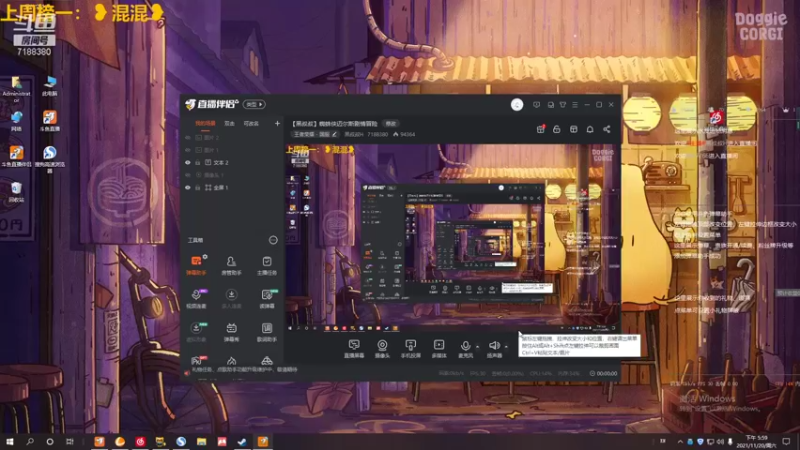Open the 读弹幕 read-danmaku tool
The image size is (800, 450).
coord(266,299)
